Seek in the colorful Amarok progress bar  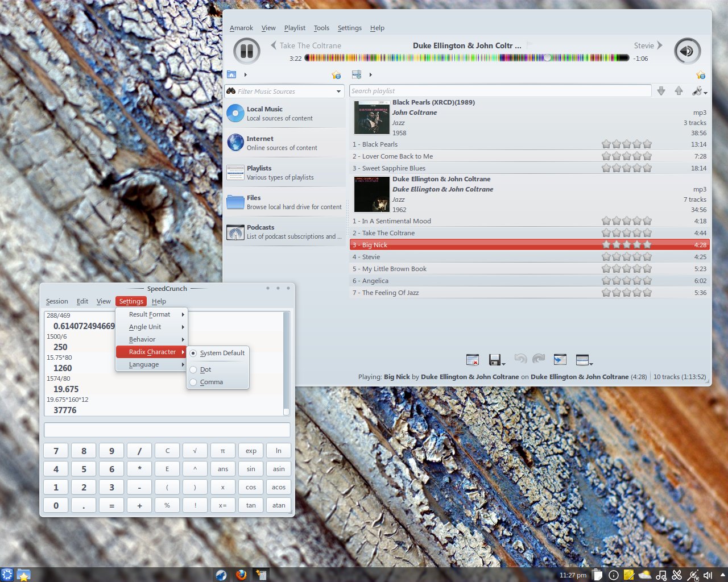(x=467, y=58)
